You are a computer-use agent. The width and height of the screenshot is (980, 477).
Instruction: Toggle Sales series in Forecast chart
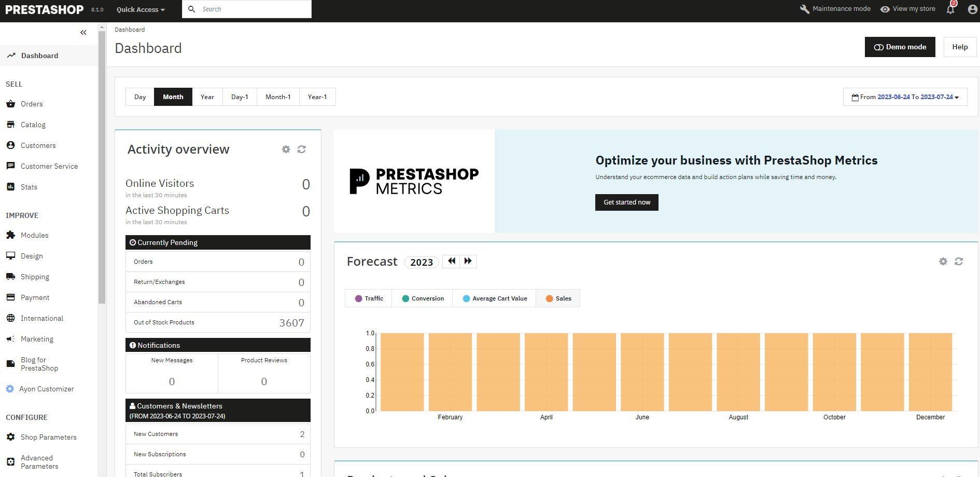point(558,298)
